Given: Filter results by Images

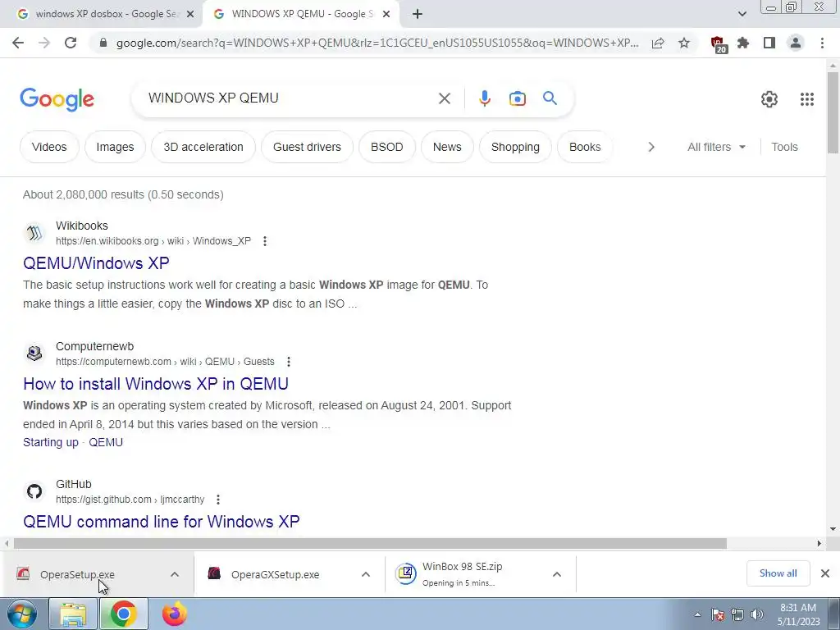Looking at the screenshot, I should (115, 147).
